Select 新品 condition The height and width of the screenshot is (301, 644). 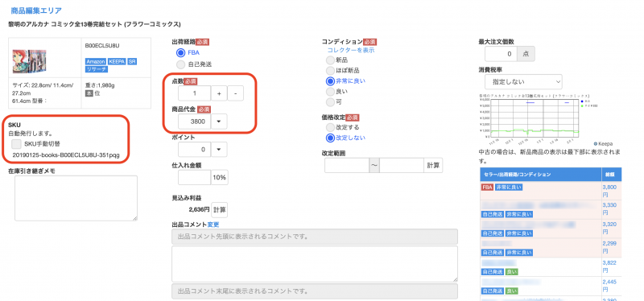(330, 60)
